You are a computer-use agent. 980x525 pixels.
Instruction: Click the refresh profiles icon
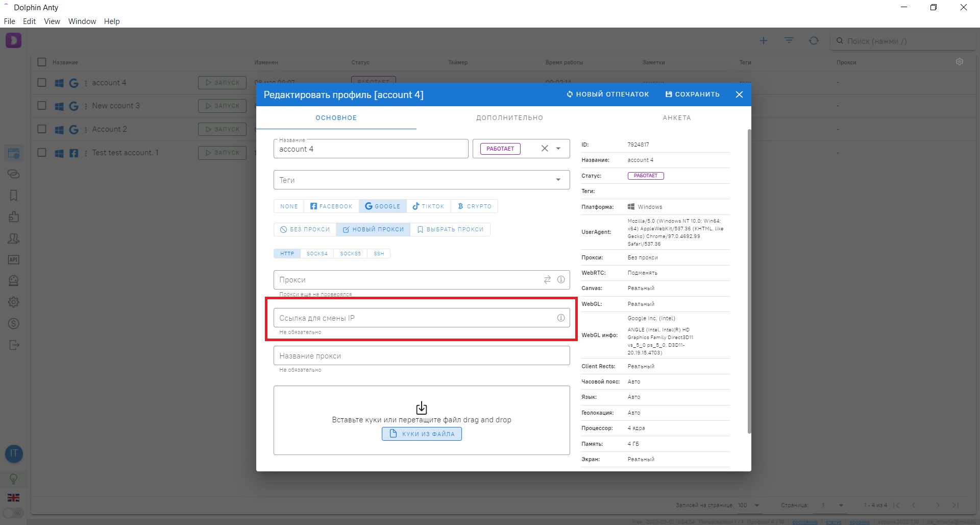[814, 41]
